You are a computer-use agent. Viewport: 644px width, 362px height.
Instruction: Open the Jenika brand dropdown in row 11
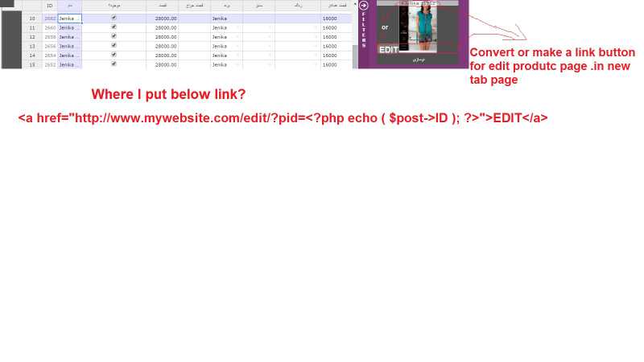click(237, 27)
